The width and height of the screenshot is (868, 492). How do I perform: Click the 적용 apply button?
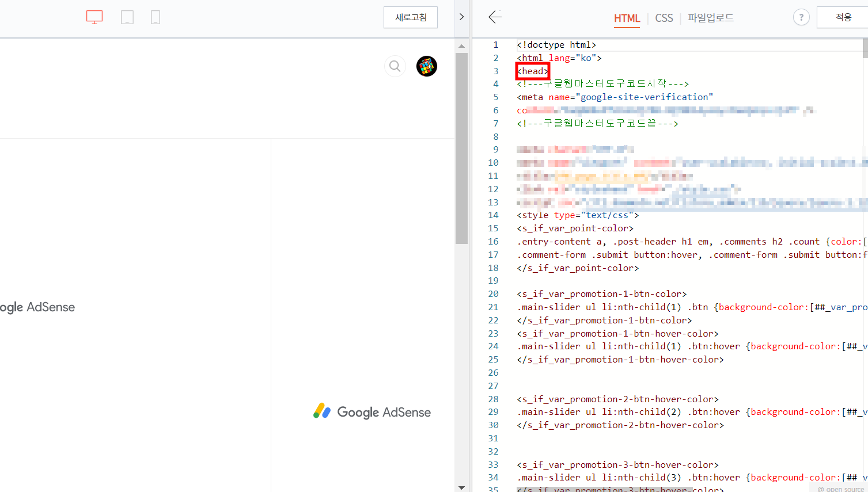843,17
